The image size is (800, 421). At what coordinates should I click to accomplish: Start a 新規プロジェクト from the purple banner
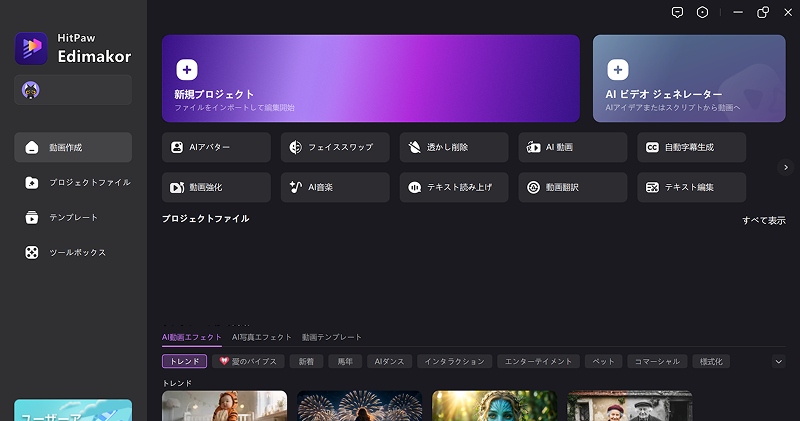[x=370, y=79]
